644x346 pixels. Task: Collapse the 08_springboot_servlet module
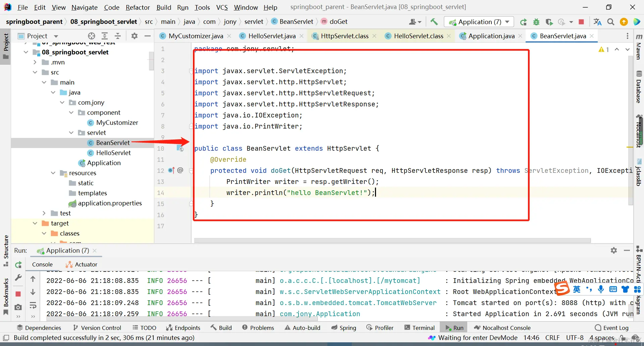pos(26,52)
